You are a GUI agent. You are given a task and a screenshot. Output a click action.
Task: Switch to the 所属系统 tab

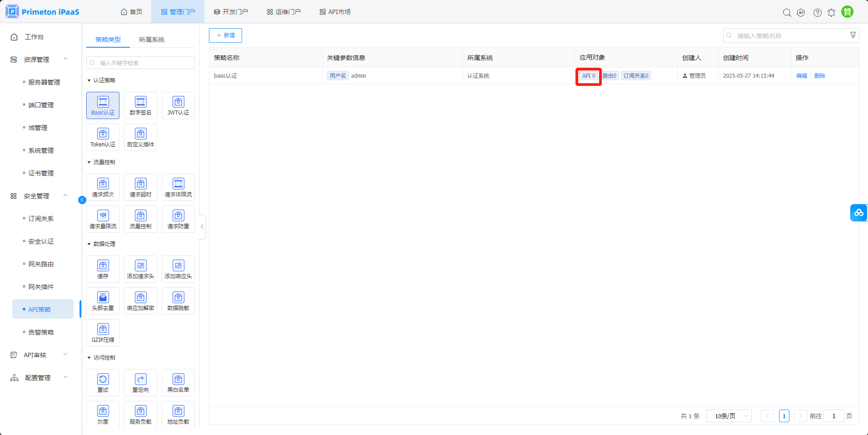click(152, 40)
